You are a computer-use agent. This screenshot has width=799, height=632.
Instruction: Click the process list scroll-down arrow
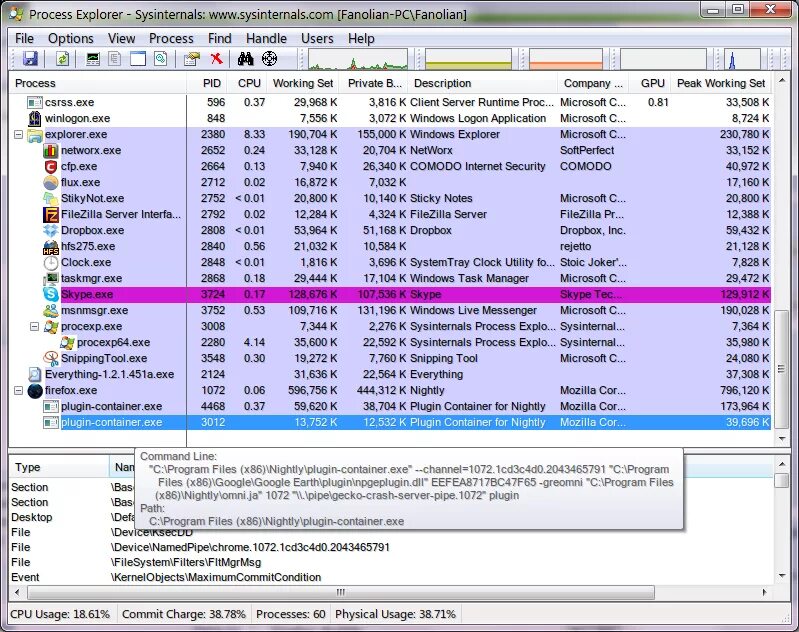781,438
